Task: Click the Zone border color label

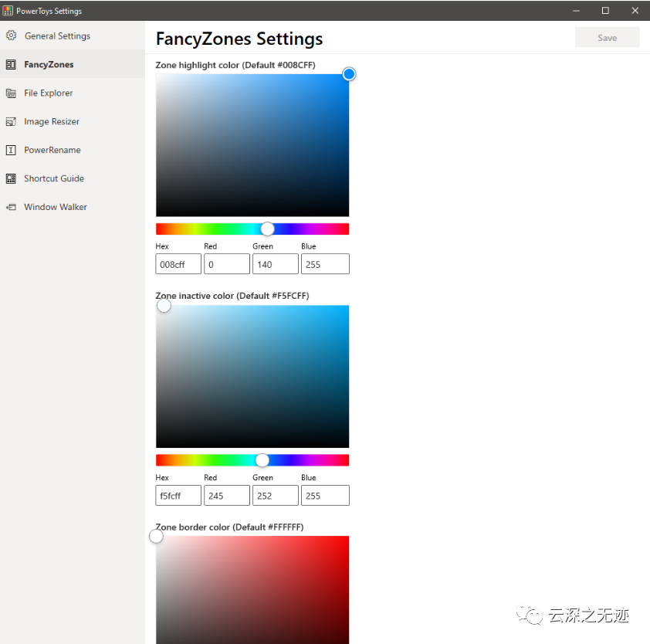Action: 229,527
